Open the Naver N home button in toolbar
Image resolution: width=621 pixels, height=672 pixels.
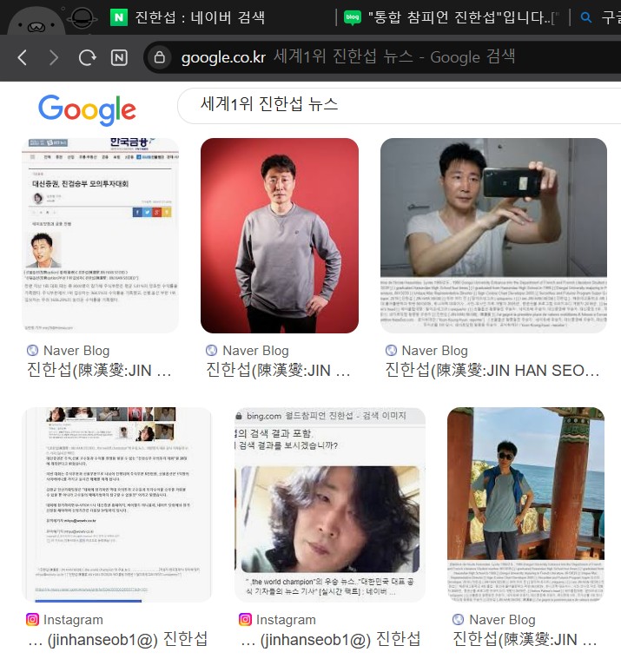pos(119,57)
